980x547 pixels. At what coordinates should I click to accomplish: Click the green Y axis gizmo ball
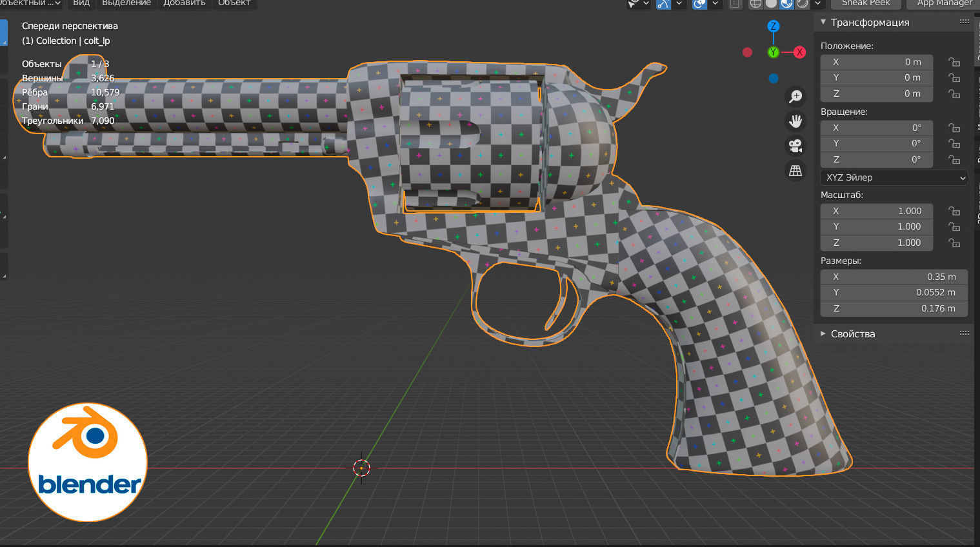(773, 52)
